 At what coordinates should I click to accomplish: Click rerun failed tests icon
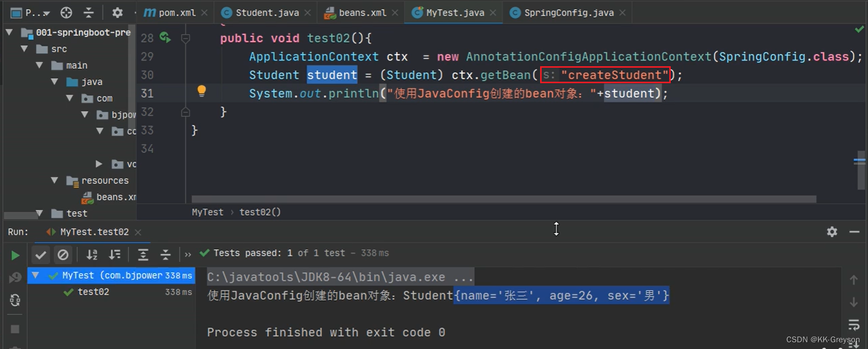(15, 278)
